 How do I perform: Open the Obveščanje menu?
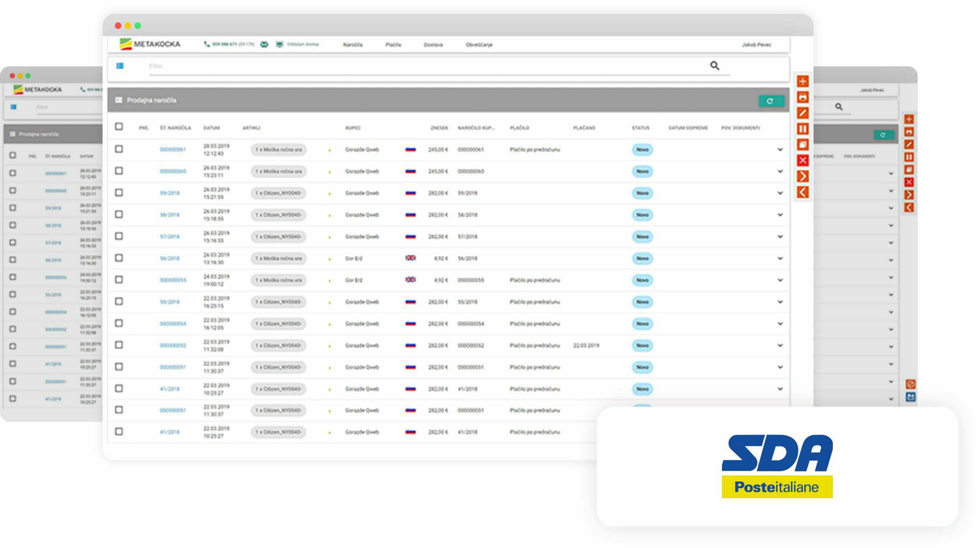point(479,45)
